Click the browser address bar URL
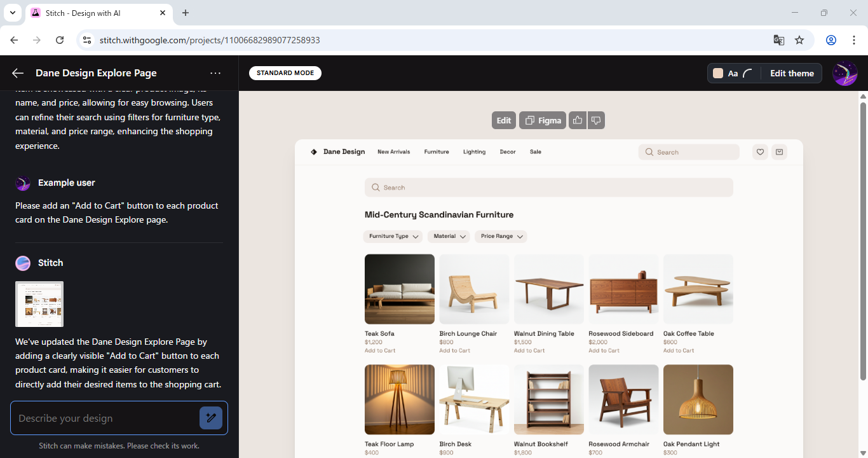This screenshot has height=458, width=868. pos(210,40)
